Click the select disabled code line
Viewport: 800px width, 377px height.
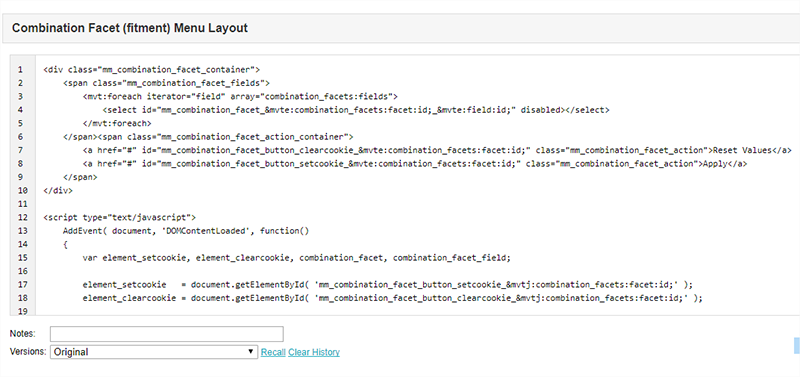pos(356,110)
